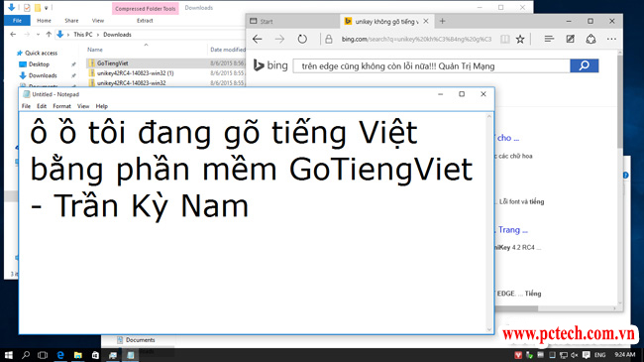Open Reading view icon in Edge
The height and width of the screenshot is (362, 644).
coord(504,39)
